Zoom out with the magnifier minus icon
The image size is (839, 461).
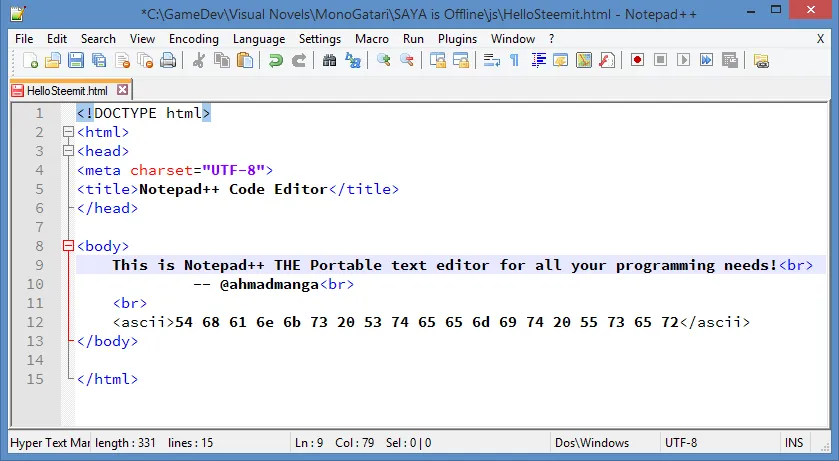(407, 60)
